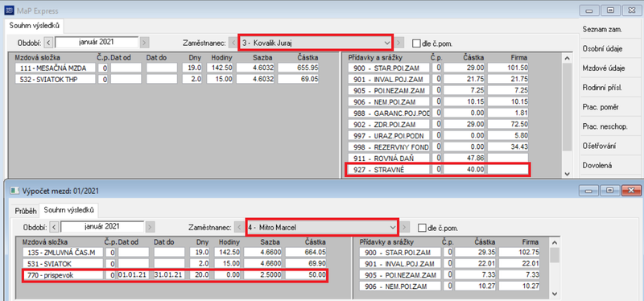Go to next period in Výpočet mezd window
This screenshot has width=644, height=301.
(150, 227)
